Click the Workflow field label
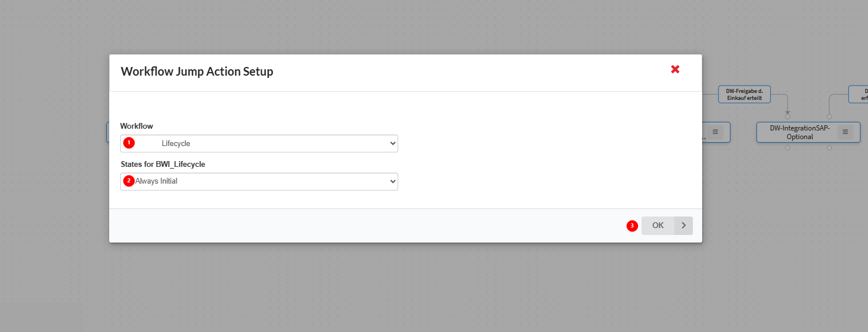Viewport: 868px width, 332px height. coord(136,126)
